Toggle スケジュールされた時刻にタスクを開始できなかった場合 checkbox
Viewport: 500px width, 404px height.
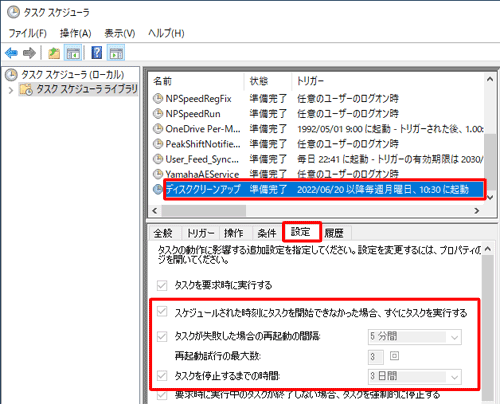(x=162, y=312)
